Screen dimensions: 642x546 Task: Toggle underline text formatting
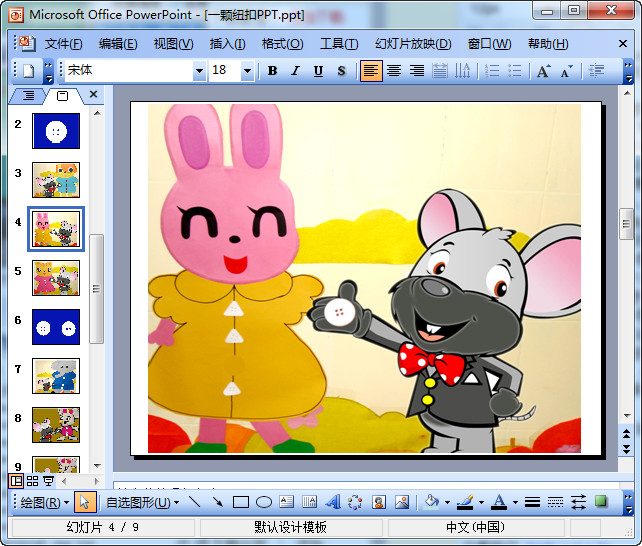click(x=318, y=71)
